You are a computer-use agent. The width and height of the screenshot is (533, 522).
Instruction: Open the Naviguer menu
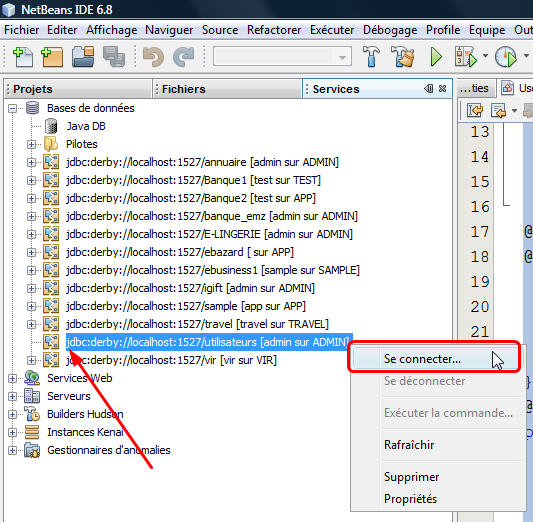coord(169,30)
